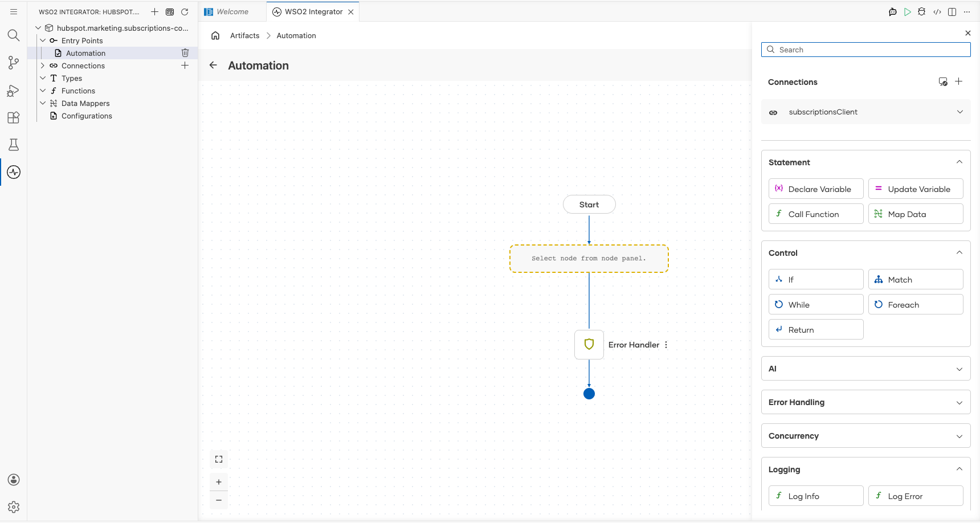Open Extensions view icon
980x523 pixels.
click(x=14, y=117)
